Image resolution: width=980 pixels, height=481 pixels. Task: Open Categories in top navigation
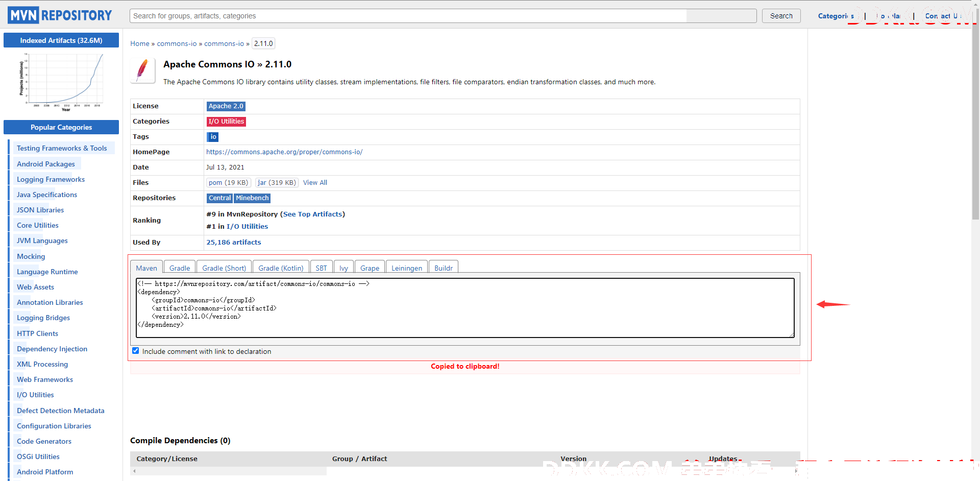click(x=836, y=16)
